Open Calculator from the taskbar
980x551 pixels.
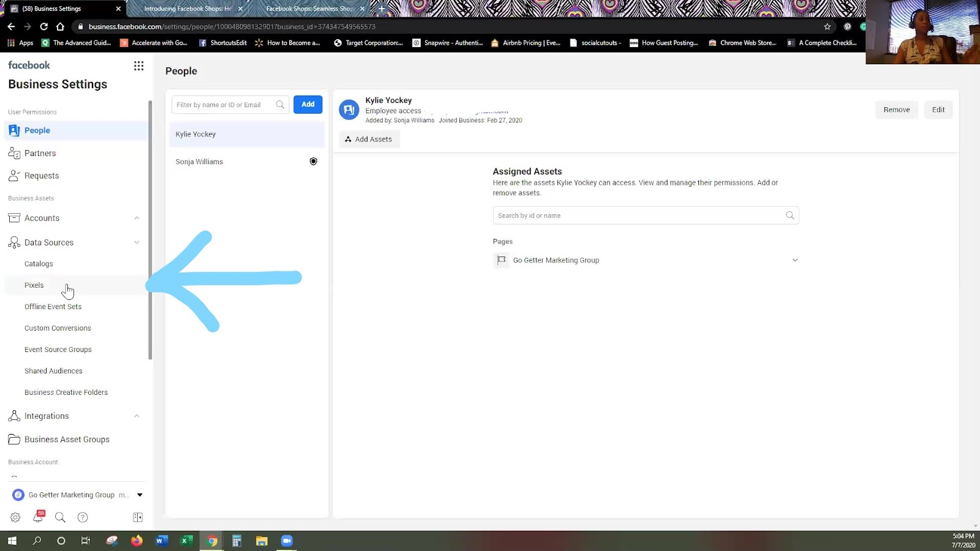click(x=236, y=541)
